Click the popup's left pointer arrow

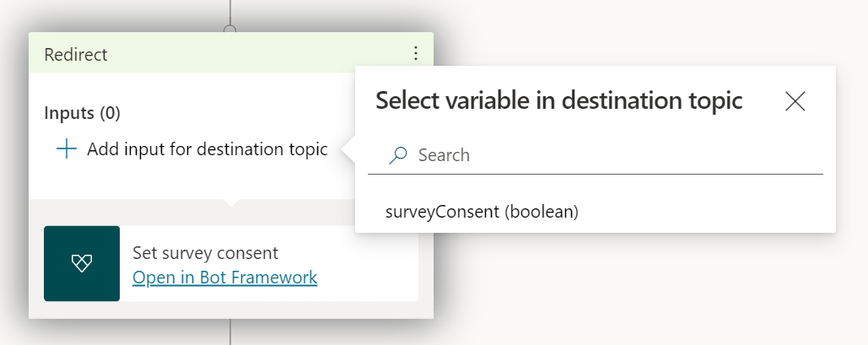(347, 150)
